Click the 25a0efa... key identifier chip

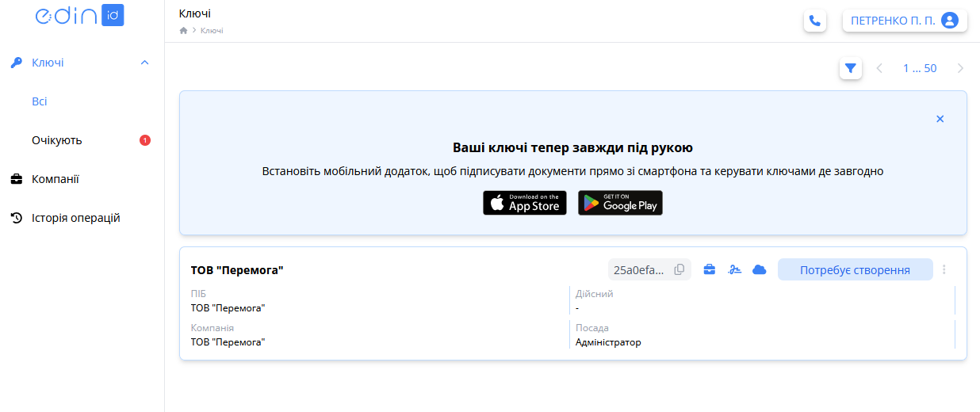pos(649,269)
